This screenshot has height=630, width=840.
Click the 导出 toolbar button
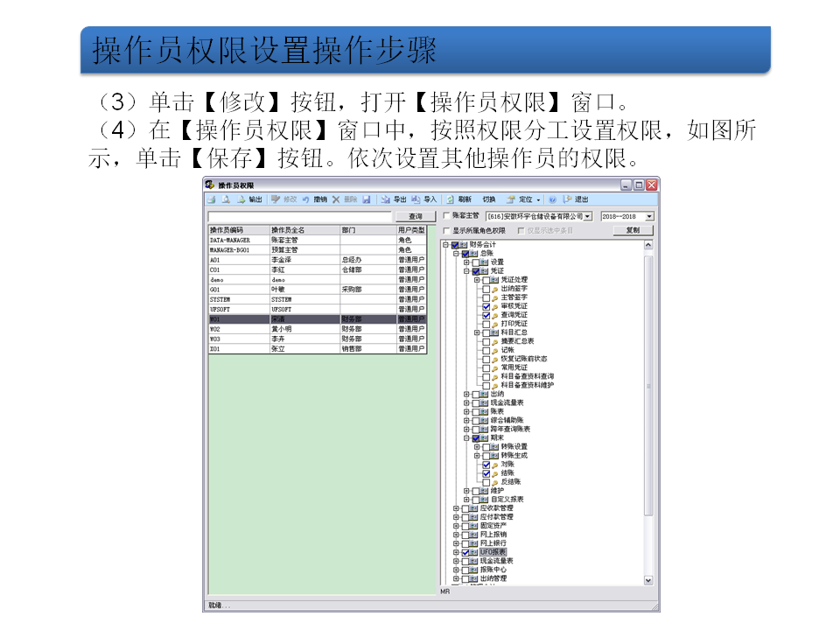tap(394, 199)
